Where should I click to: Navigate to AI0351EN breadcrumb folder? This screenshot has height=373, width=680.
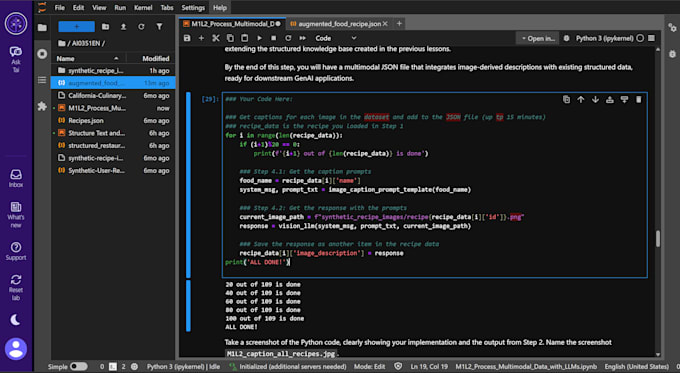coord(86,43)
